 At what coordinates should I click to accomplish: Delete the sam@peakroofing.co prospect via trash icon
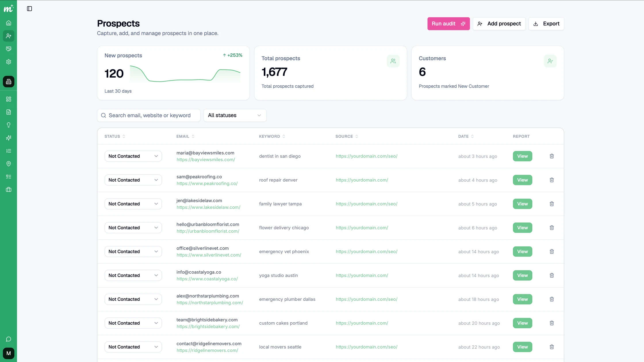point(552,180)
